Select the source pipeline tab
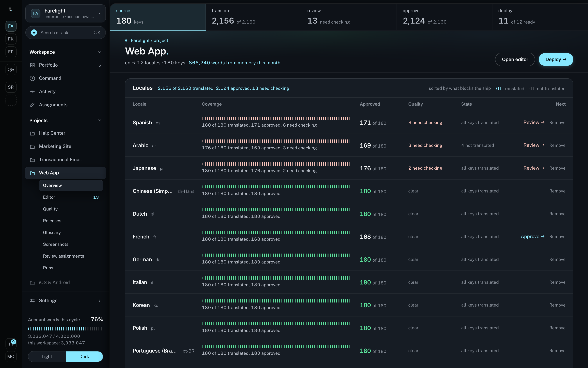588x368 pixels. [158, 17]
